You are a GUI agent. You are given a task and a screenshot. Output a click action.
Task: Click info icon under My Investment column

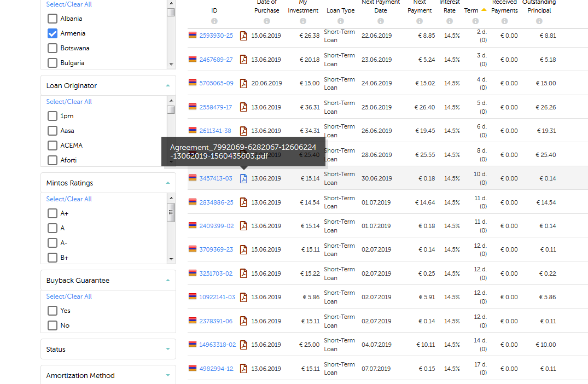pos(303,21)
